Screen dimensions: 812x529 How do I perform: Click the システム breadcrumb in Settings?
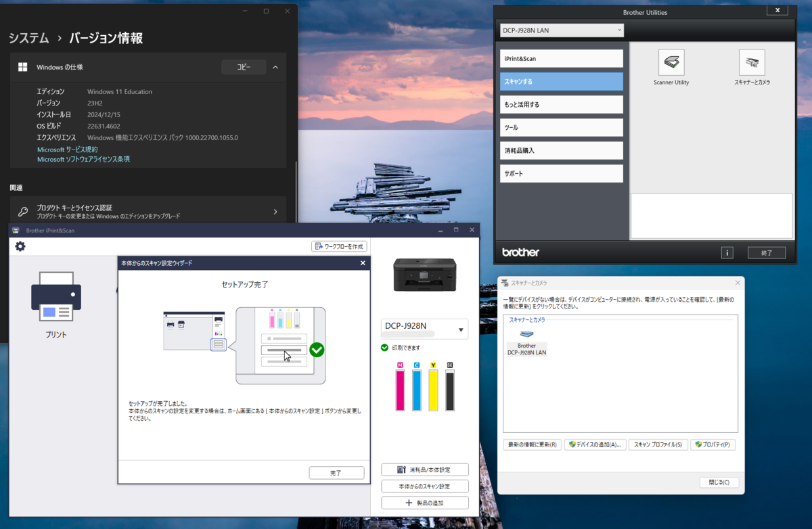(28, 38)
